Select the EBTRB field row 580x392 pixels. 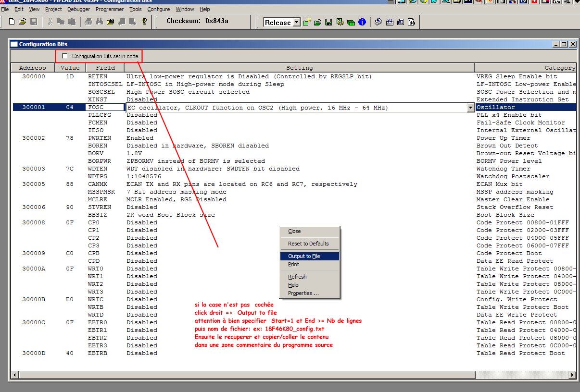(293, 353)
